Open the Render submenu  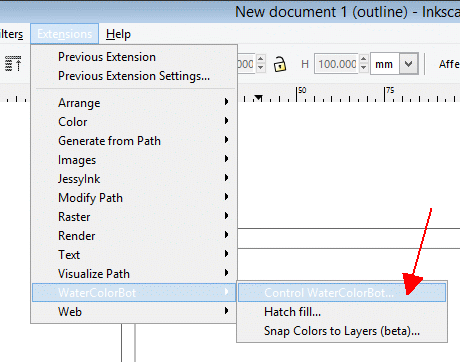pos(134,236)
